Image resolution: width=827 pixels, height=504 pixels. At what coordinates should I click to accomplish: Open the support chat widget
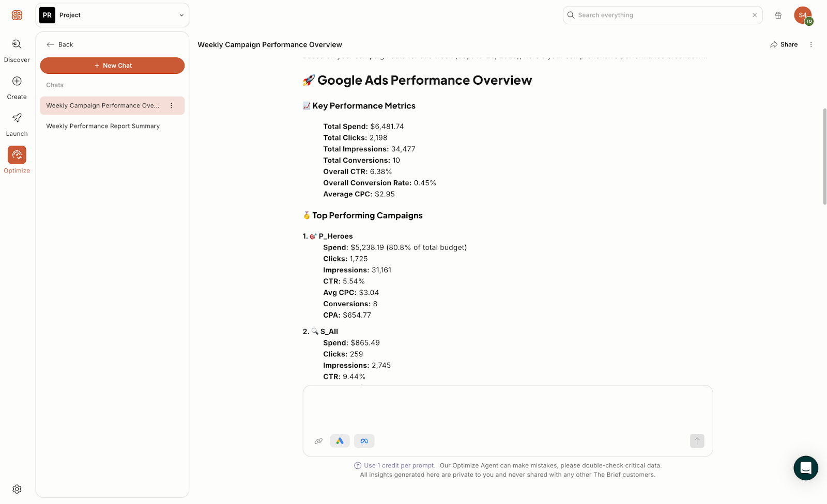tap(806, 468)
